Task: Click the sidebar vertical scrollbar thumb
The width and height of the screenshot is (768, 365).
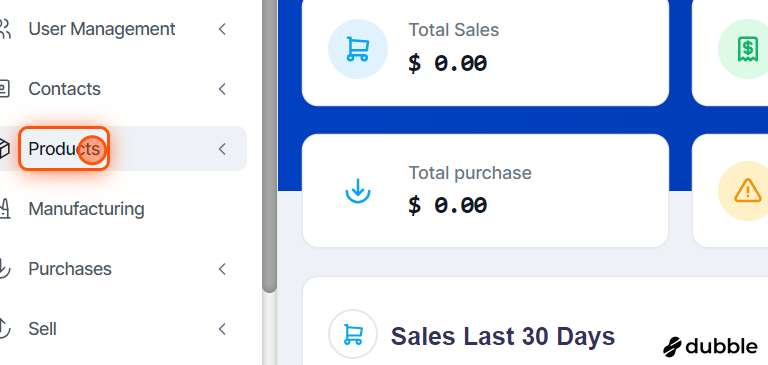Action: point(269,146)
